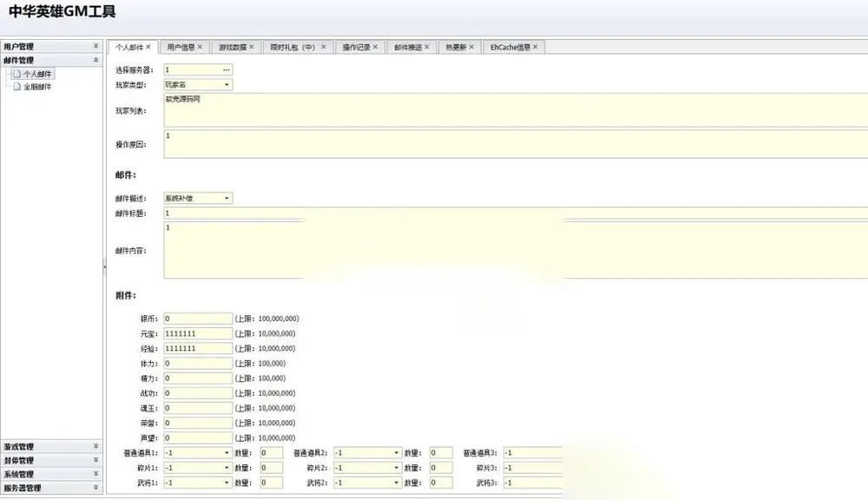Close the 个人邮件 tab

click(x=148, y=47)
